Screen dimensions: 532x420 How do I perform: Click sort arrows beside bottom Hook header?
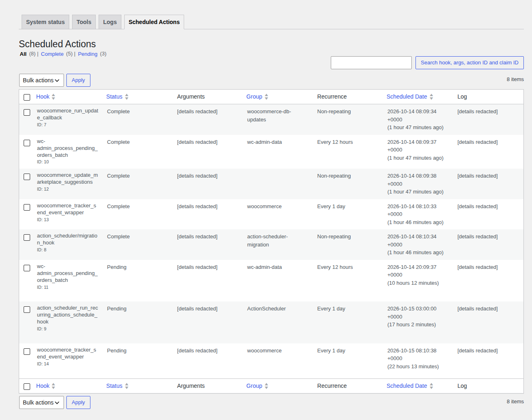(53, 386)
